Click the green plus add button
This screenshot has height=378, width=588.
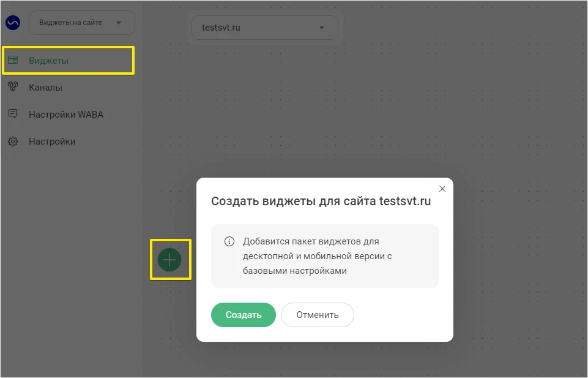[169, 260]
